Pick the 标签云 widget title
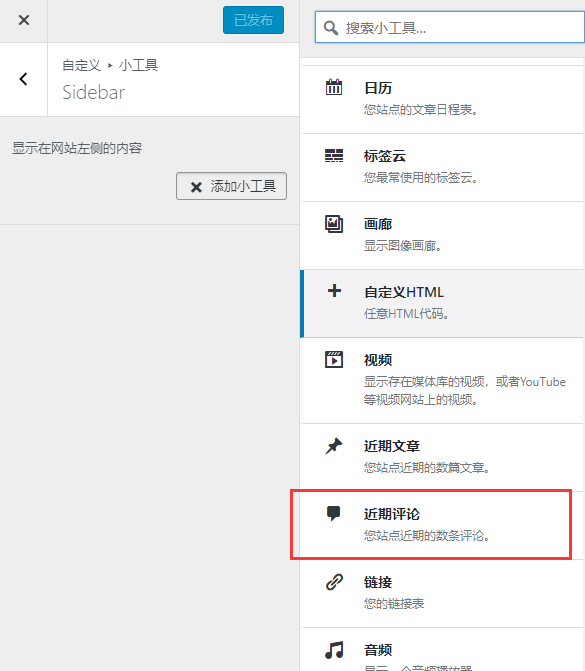The height and width of the screenshot is (671, 585). click(x=385, y=156)
